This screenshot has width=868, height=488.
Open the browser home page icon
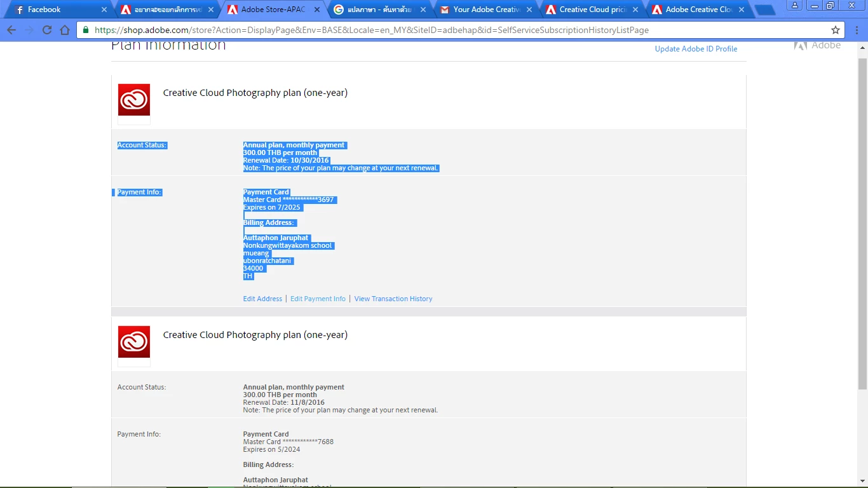(x=65, y=30)
